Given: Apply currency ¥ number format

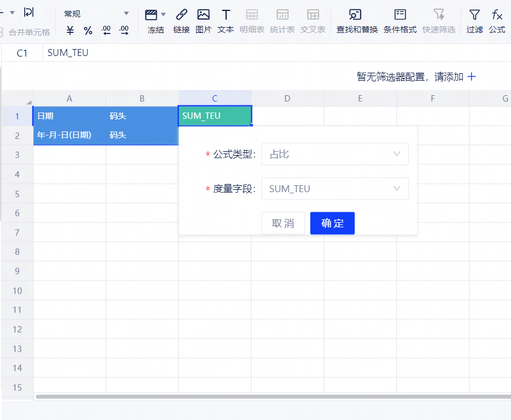Looking at the screenshot, I should pos(70,31).
